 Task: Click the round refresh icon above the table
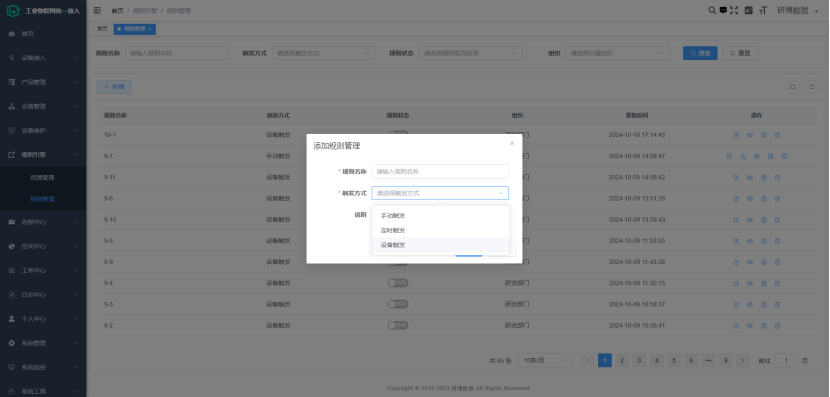811,87
